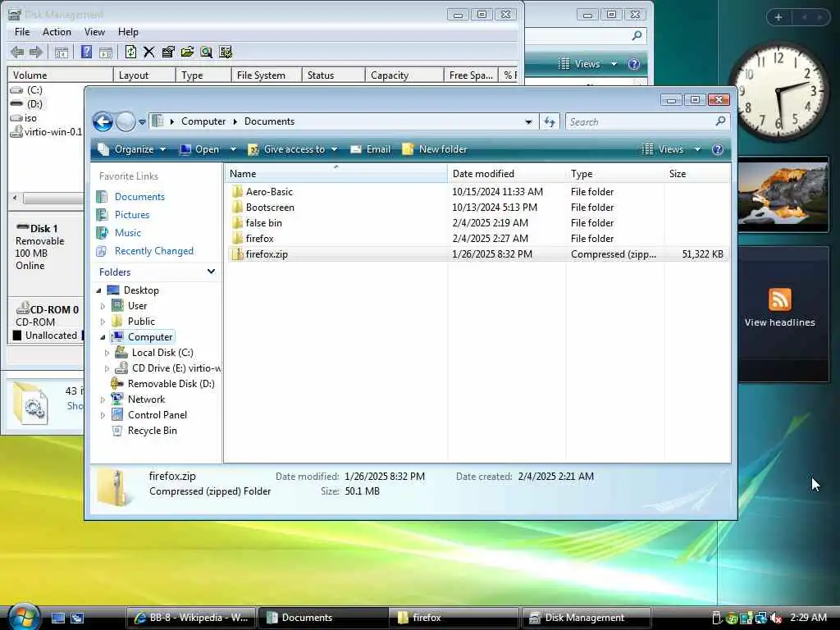Open the Music favorite link

click(x=127, y=233)
